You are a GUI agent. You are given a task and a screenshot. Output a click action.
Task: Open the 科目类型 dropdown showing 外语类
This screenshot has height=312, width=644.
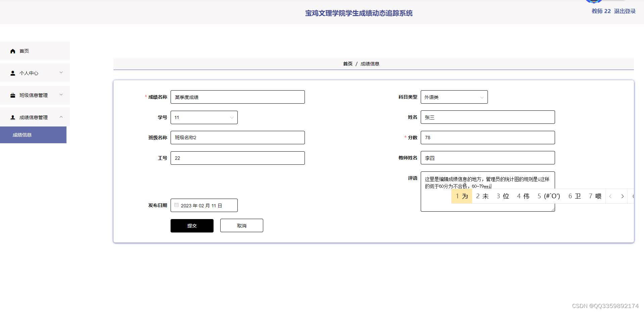point(454,97)
